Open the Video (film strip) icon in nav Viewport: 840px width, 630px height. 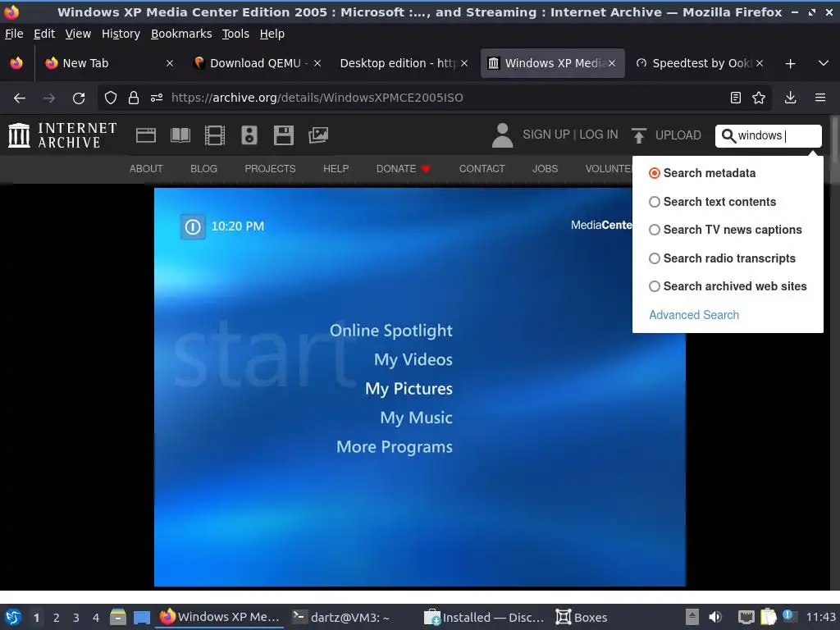coord(214,135)
